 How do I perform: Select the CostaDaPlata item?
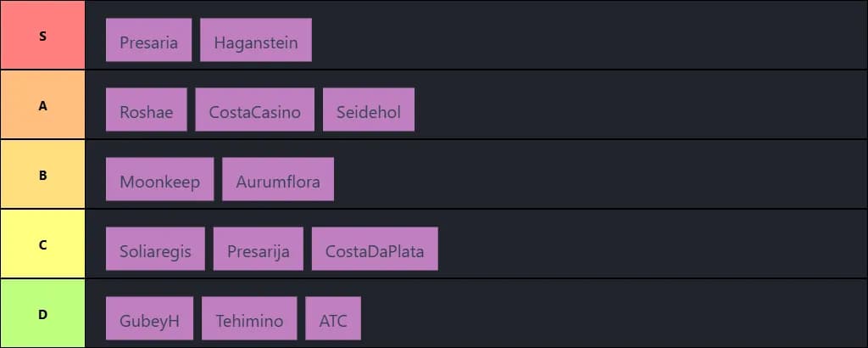pyautogui.click(x=375, y=249)
